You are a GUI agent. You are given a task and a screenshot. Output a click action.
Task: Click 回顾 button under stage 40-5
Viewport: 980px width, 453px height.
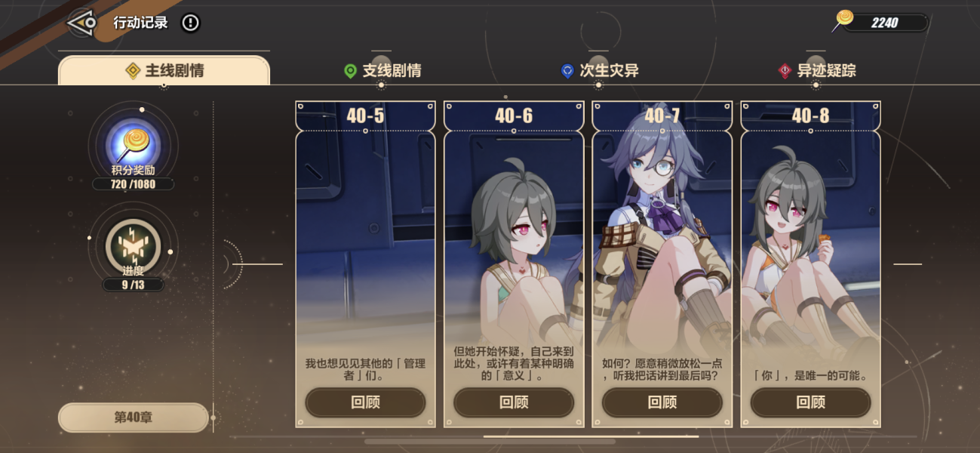click(366, 402)
